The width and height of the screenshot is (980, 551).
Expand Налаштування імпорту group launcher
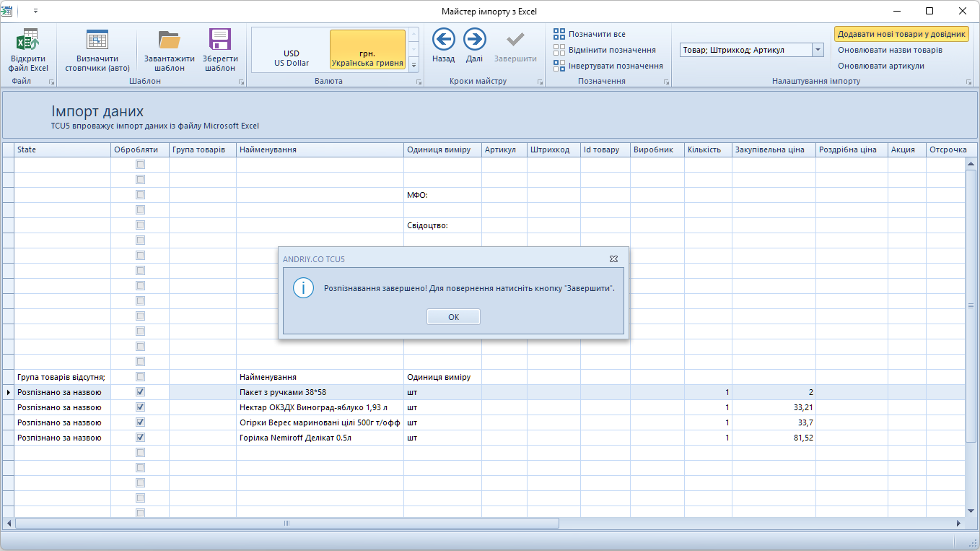[x=968, y=83]
